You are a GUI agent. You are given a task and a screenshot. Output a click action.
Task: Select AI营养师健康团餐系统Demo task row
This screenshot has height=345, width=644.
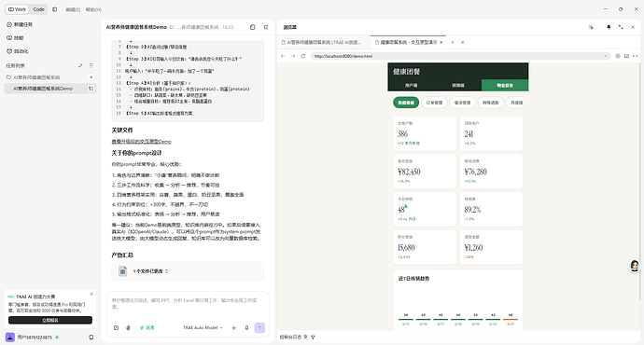tap(49, 89)
